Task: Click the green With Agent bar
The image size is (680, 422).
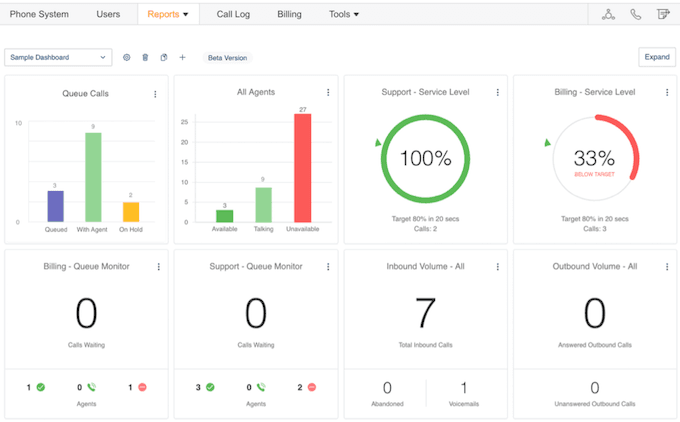Action: 93,177
